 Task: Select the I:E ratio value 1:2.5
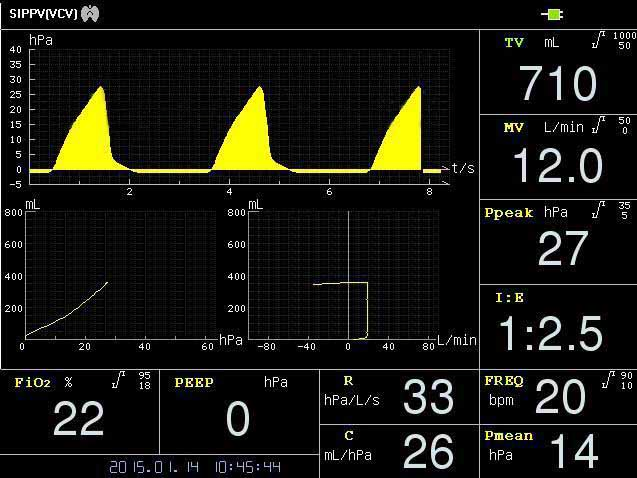[550, 333]
